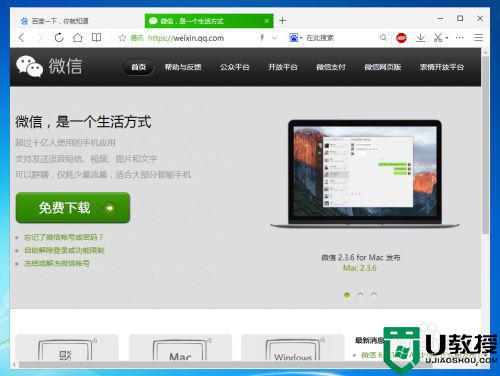Open 微信网页版 navigation item
The image size is (500, 376).
tap(383, 67)
